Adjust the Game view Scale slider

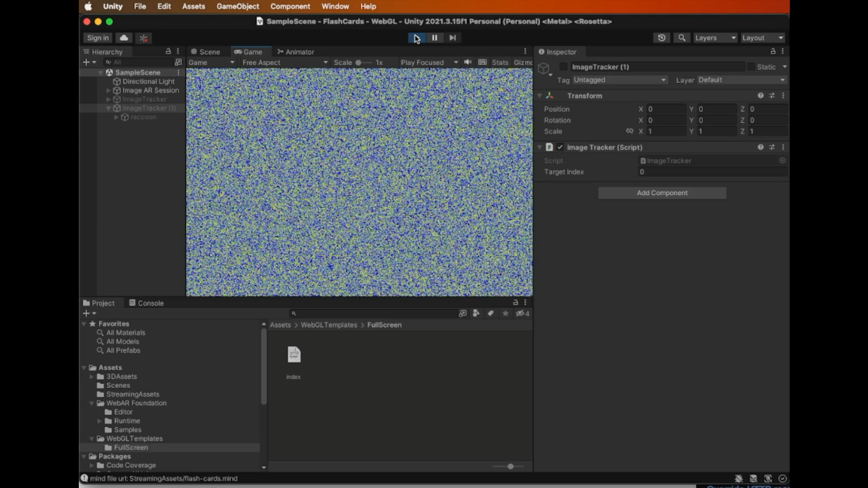click(364, 62)
